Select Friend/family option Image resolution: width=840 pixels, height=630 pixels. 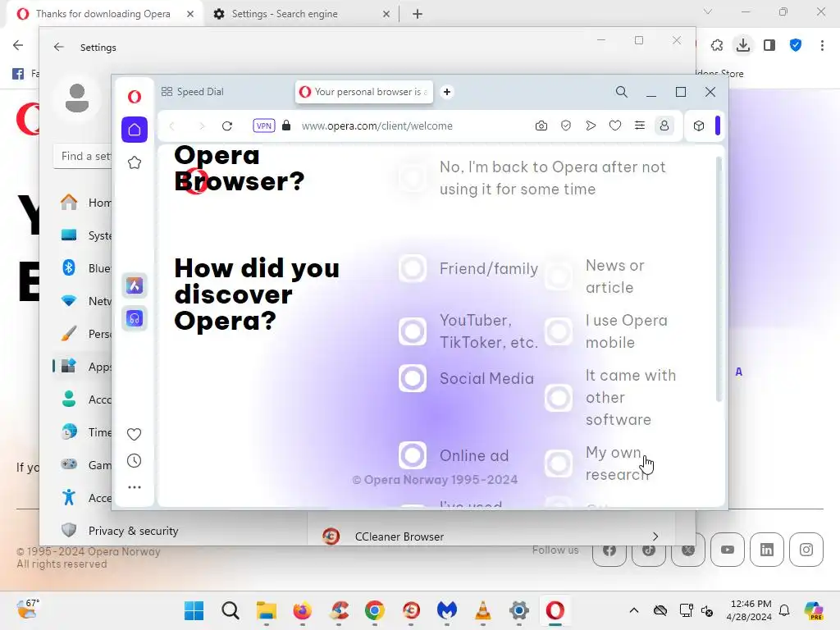click(x=413, y=268)
